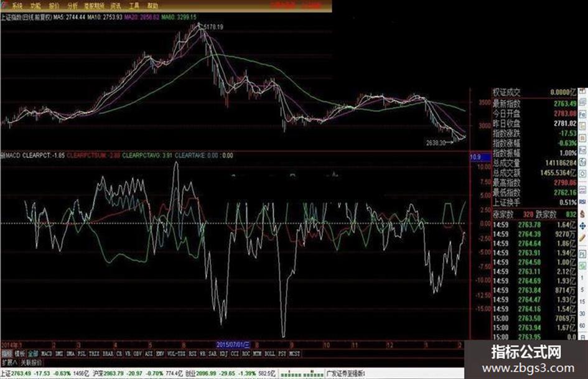Select the four-arrow move tool icon

(x=582, y=227)
